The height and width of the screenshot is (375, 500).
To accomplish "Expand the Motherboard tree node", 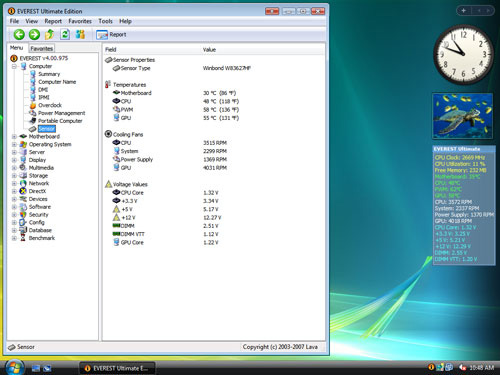I will 14,137.
